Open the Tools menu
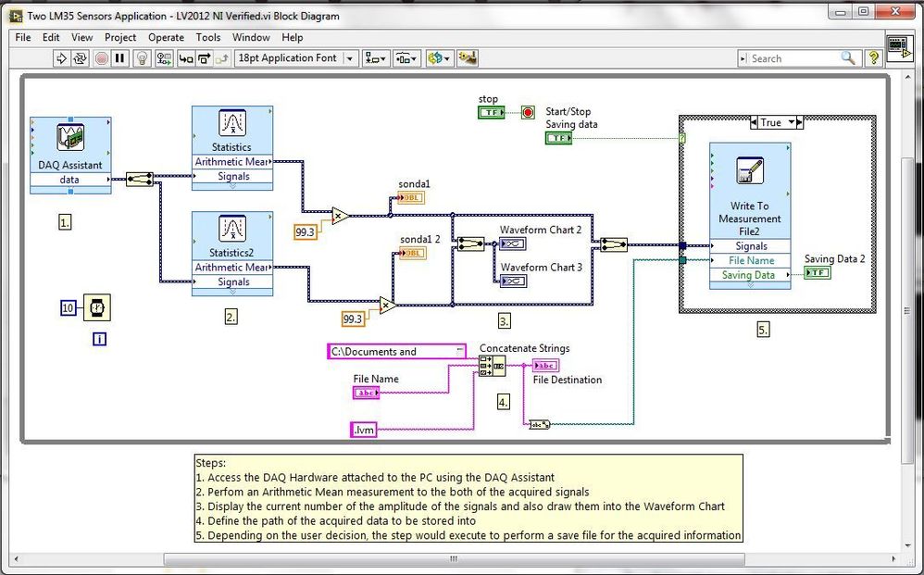This screenshot has height=575, width=924. (208, 37)
